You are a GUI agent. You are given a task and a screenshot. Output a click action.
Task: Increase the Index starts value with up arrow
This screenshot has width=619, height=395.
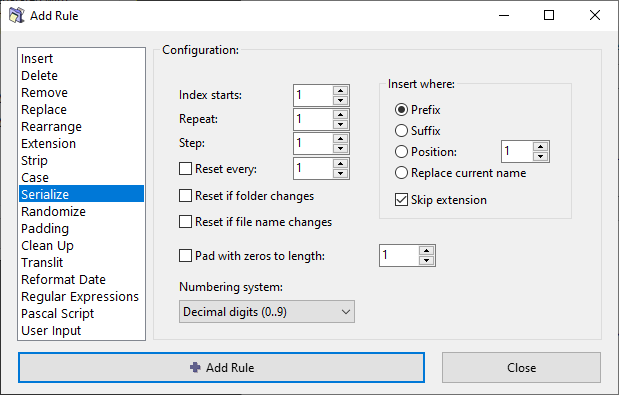340,90
